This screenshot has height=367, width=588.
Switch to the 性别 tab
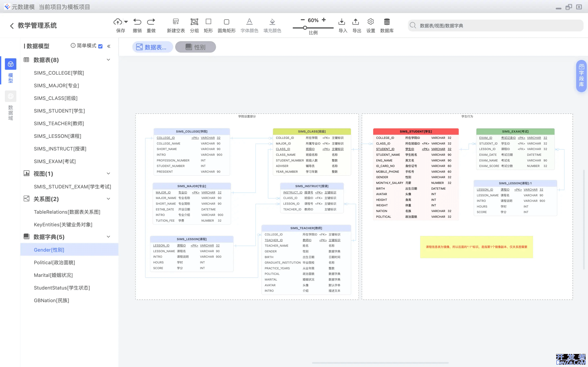(x=195, y=47)
